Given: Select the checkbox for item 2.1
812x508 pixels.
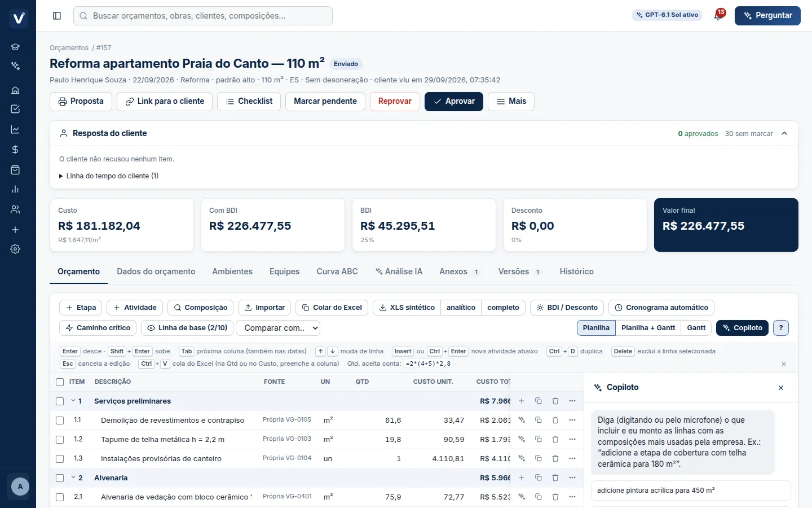Looking at the screenshot, I should point(60,497).
